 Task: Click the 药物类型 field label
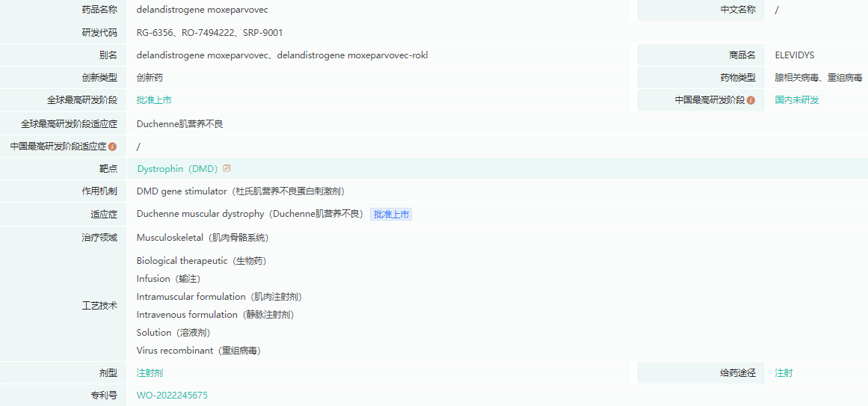[738, 78]
